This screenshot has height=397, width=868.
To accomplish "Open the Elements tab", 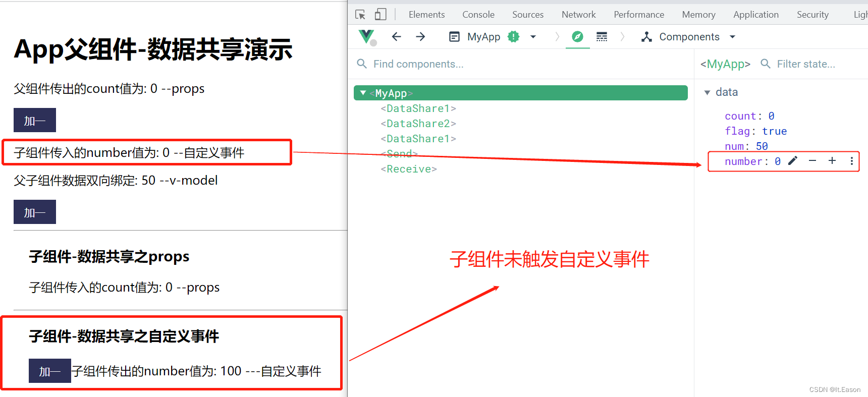I will 426,15.
